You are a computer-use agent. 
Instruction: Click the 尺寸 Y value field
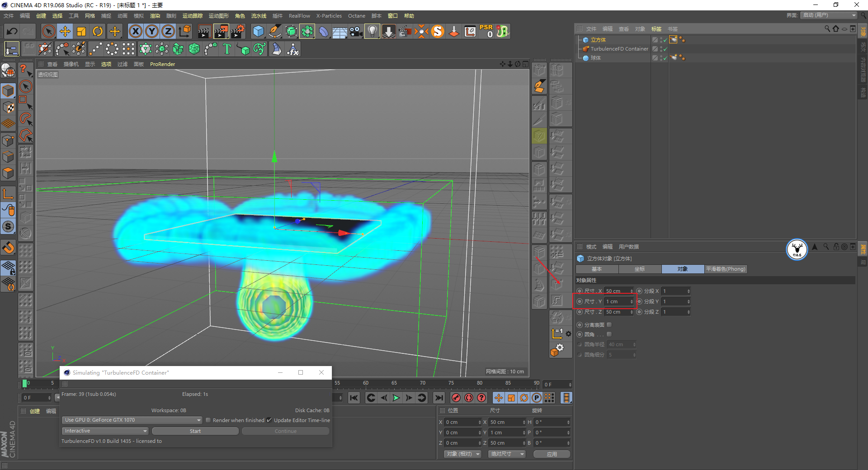point(617,301)
